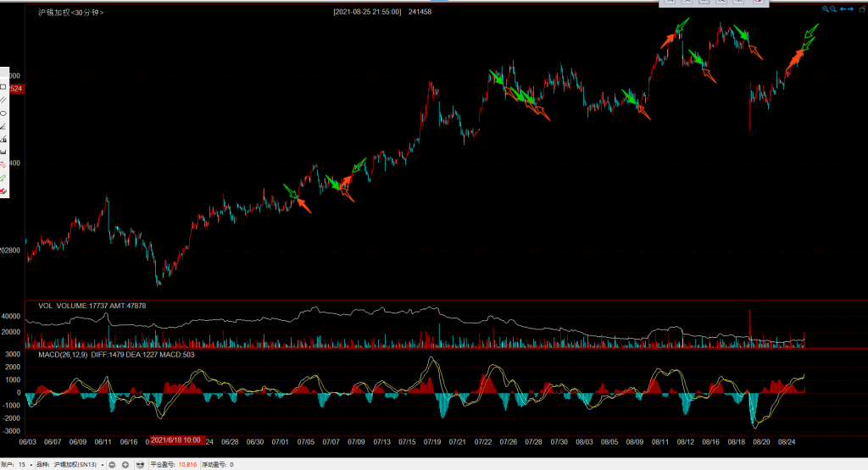Screen dimensions: 868x470
Task: Select the red up arrow marker tool
Action: pos(3,165)
